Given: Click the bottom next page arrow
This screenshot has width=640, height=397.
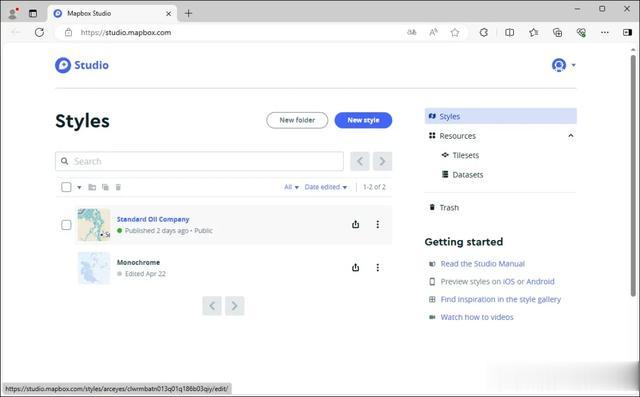Looking at the screenshot, I should coord(234,306).
